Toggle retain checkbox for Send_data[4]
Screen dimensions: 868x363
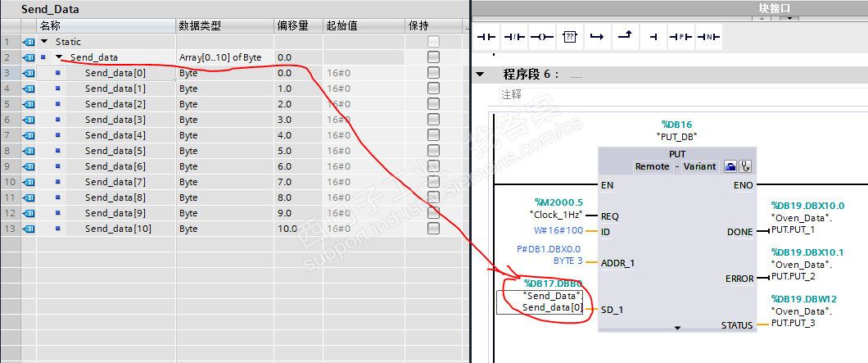point(433,134)
